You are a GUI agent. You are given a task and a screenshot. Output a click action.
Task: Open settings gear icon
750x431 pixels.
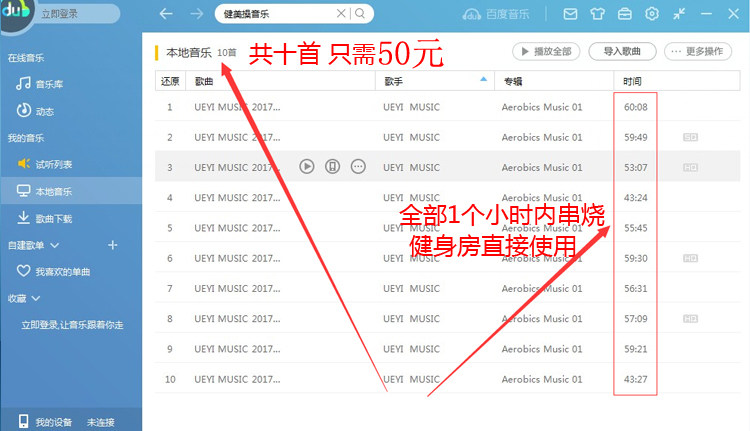click(x=652, y=14)
